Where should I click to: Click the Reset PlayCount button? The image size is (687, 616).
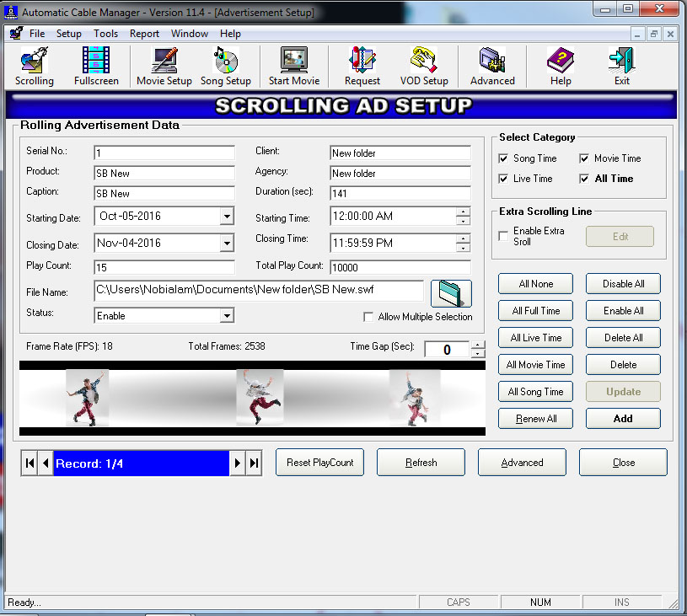pyautogui.click(x=319, y=462)
